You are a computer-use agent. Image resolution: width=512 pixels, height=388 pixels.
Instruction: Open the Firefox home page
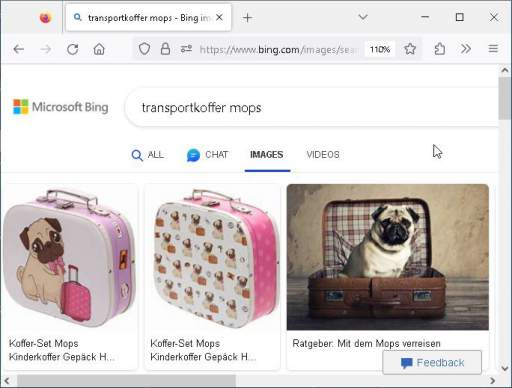point(99,49)
